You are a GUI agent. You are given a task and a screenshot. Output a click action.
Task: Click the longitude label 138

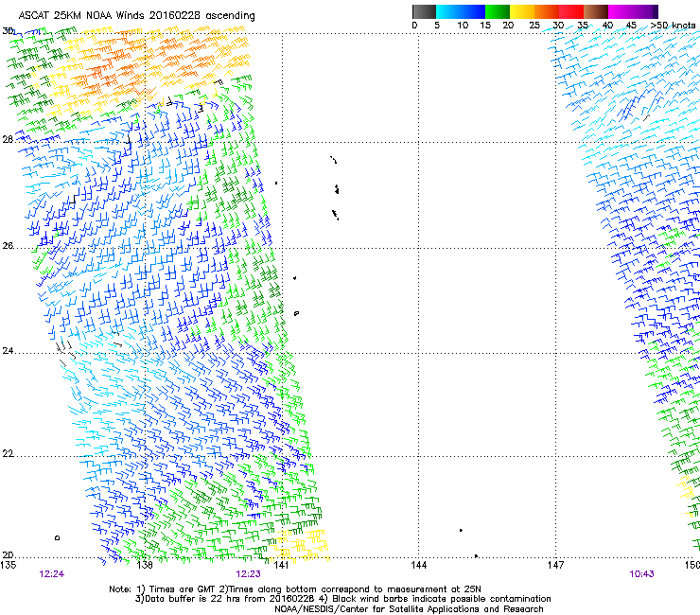(145, 565)
